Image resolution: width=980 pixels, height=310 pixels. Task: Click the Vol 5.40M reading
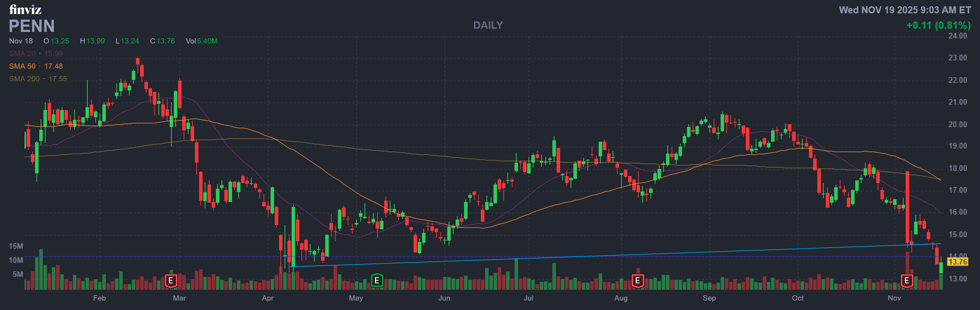click(x=201, y=41)
